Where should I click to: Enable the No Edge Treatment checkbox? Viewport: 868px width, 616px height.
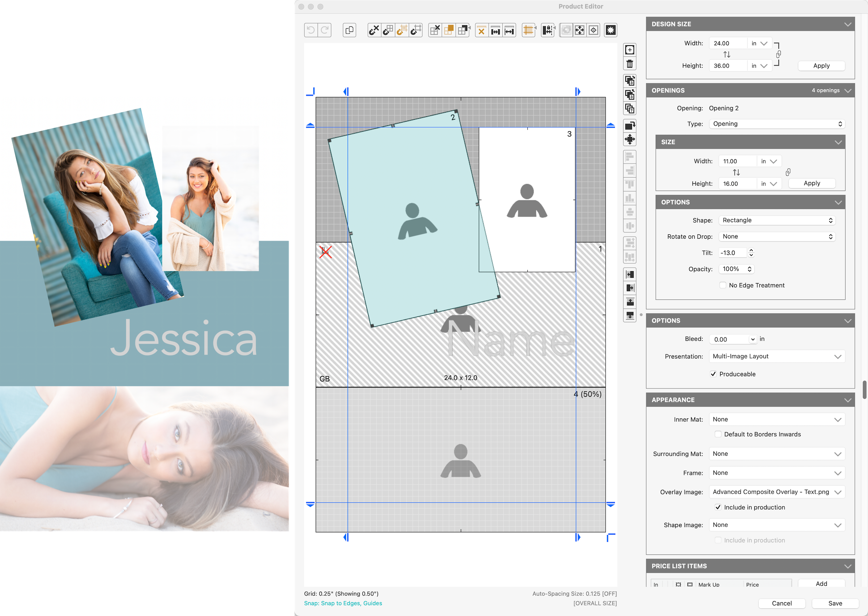(723, 285)
